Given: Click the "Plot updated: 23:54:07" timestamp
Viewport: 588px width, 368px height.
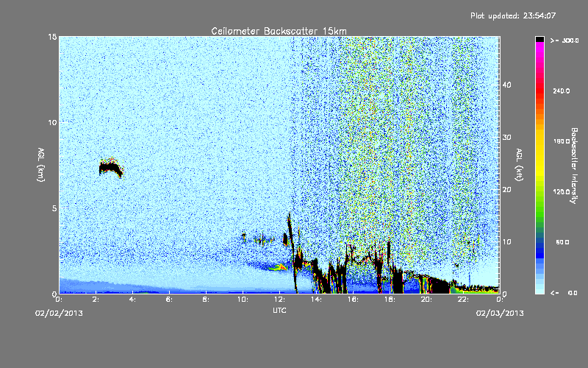Looking at the screenshot, I should tap(513, 15).
